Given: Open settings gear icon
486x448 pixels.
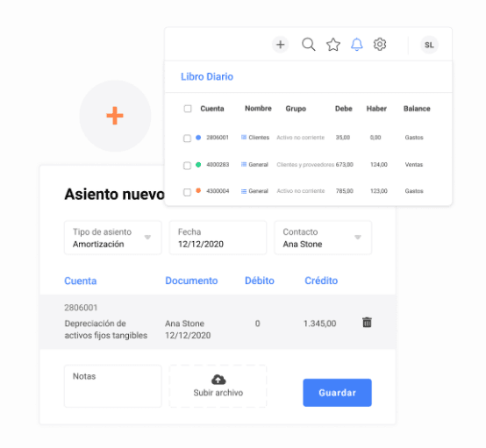Looking at the screenshot, I should click(380, 45).
